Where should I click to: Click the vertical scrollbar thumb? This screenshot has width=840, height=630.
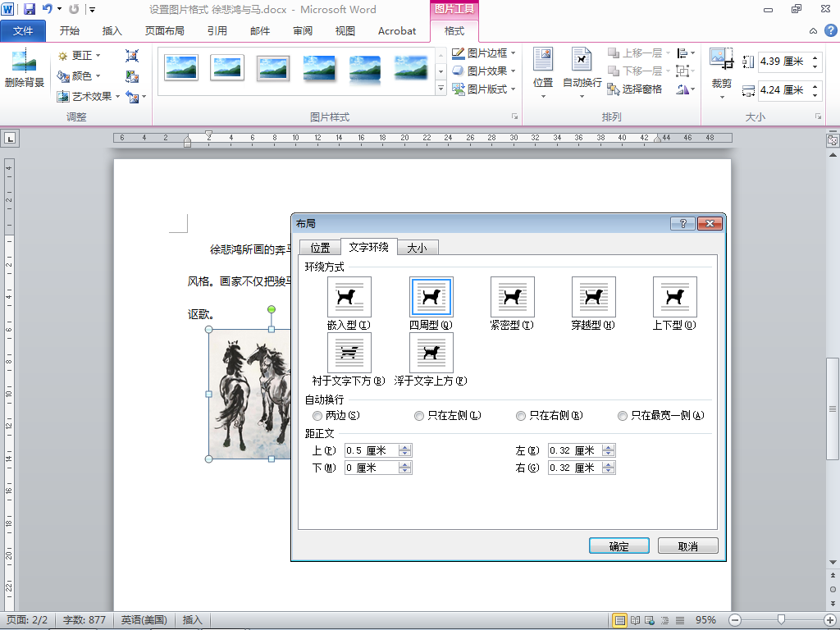pyautogui.click(x=833, y=409)
